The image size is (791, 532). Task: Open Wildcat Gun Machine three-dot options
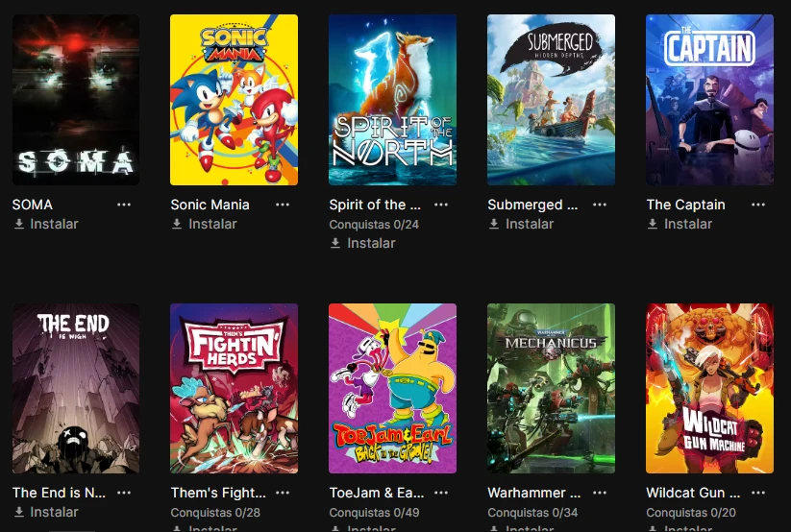click(x=757, y=493)
